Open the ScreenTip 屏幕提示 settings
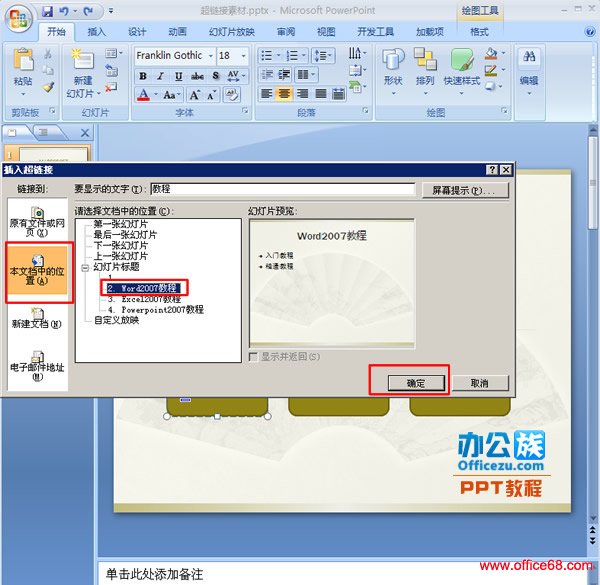600x585 pixels. tap(465, 190)
